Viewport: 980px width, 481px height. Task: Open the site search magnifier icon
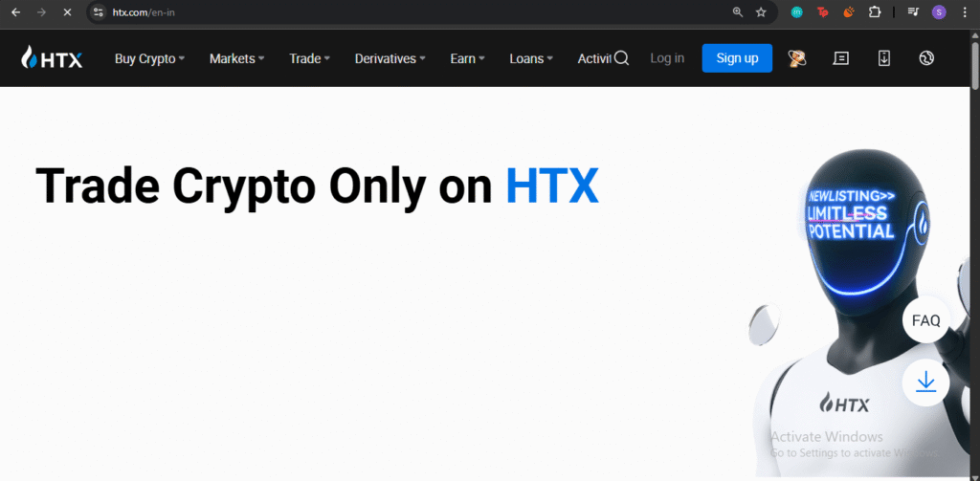click(621, 58)
